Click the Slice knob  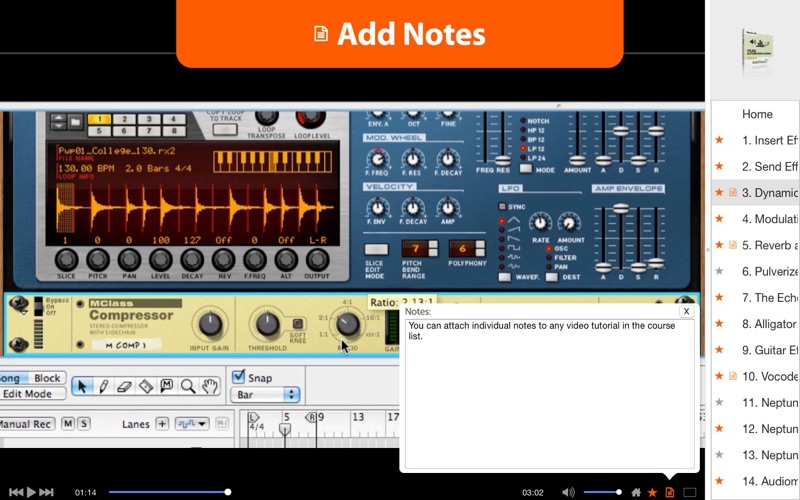(66, 260)
